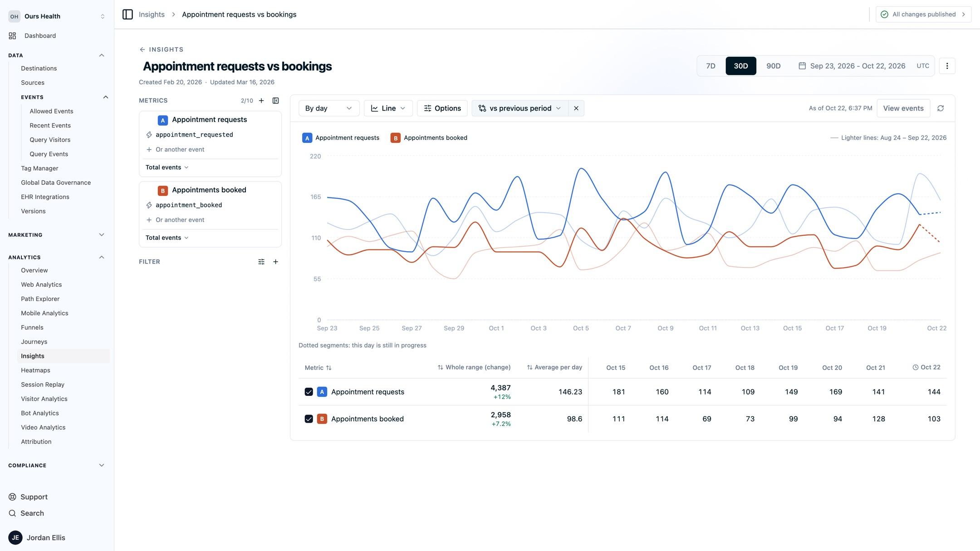The height and width of the screenshot is (551, 980).
Task: Toggle the sidebar panel icon
Action: [x=127, y=15]
